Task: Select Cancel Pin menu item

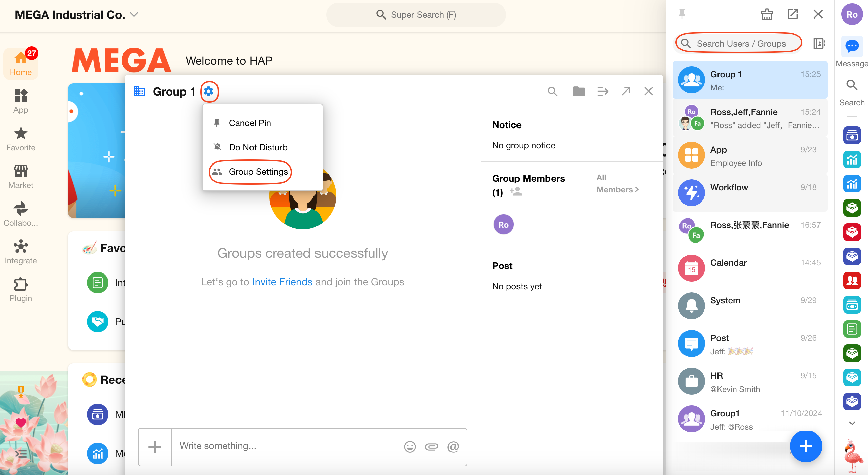Action: pos(249,123)
